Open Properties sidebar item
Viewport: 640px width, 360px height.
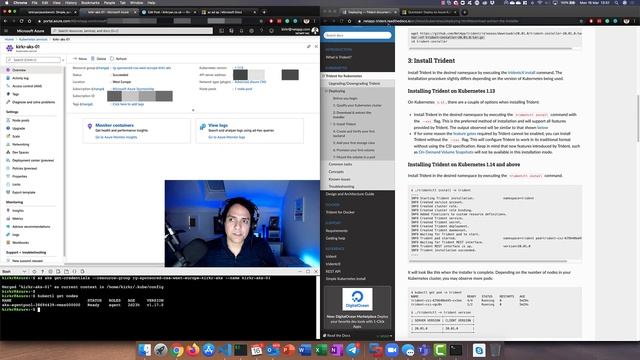[20, 176]
